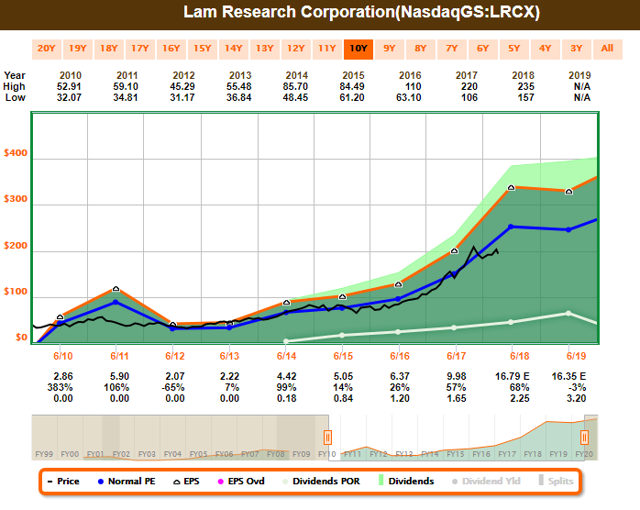640x510 pixels.
Task: Enable Dividend Yld series in legend
Action: (x=486, y=481)
